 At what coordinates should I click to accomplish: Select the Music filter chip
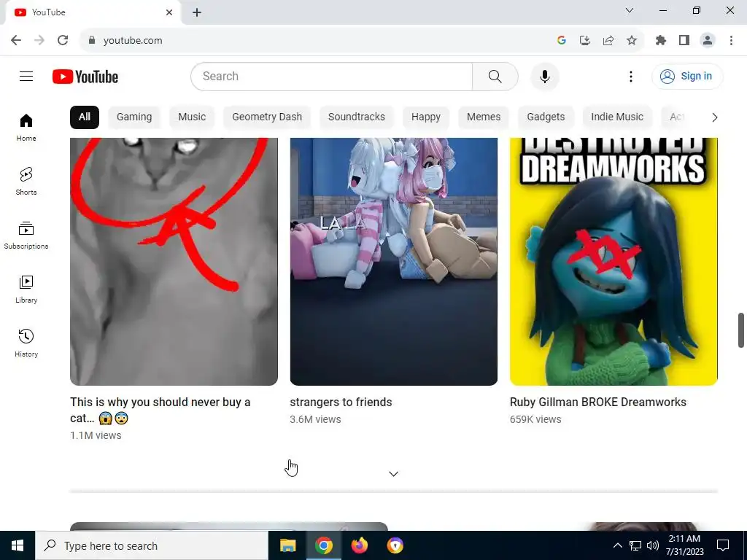click(x=192, y=117)
